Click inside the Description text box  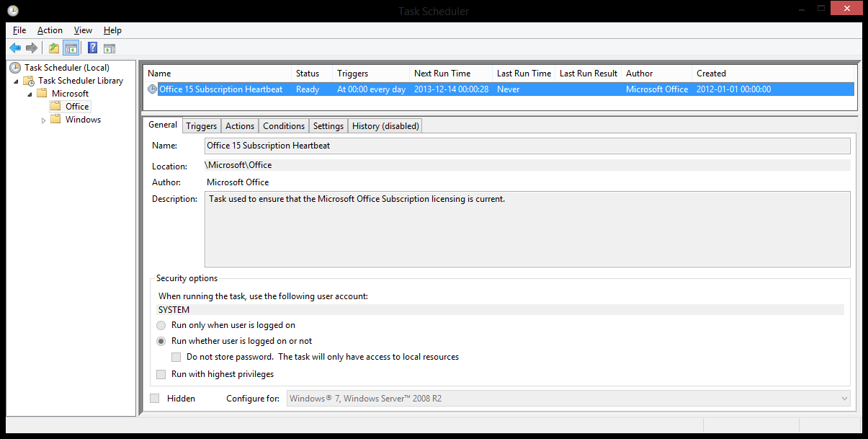527,229
